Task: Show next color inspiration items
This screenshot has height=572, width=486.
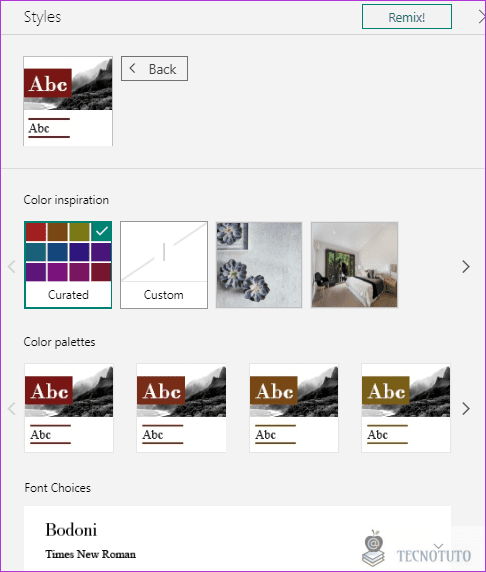Action: (466, 267)
